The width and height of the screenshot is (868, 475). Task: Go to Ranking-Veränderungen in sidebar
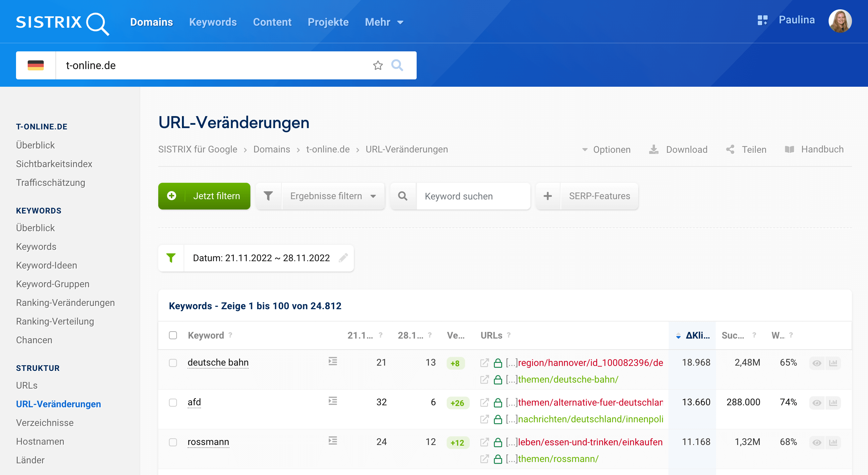(65, 303)
